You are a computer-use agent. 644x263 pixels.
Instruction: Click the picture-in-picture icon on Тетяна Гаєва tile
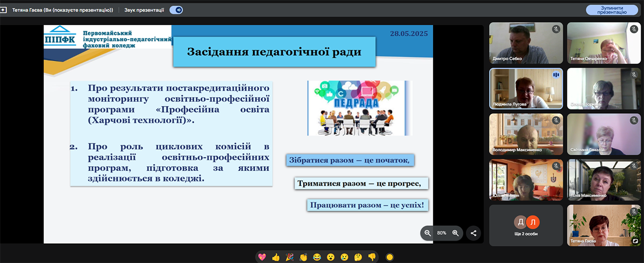pyautogui.click(x=635, y=241)
